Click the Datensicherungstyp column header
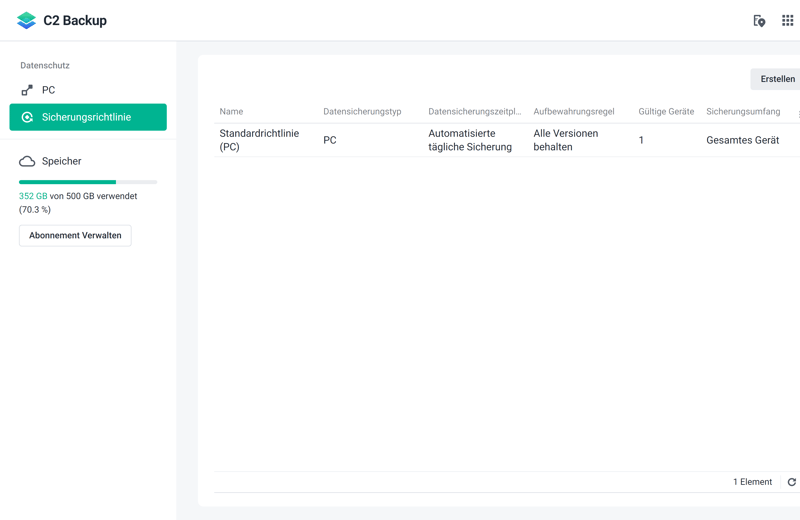Screen dimensions: 800x520 click(x=362, y=112)
